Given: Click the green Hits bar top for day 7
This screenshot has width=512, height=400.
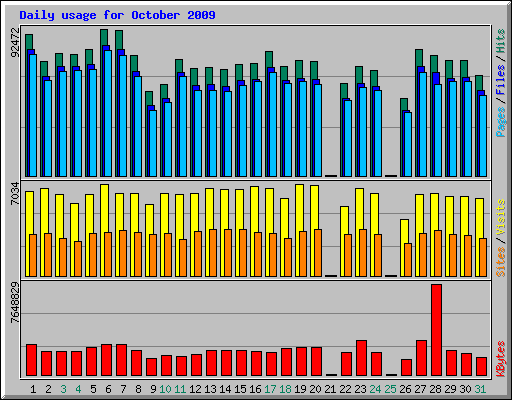Looking at the screenshot, I should point(119,39).
